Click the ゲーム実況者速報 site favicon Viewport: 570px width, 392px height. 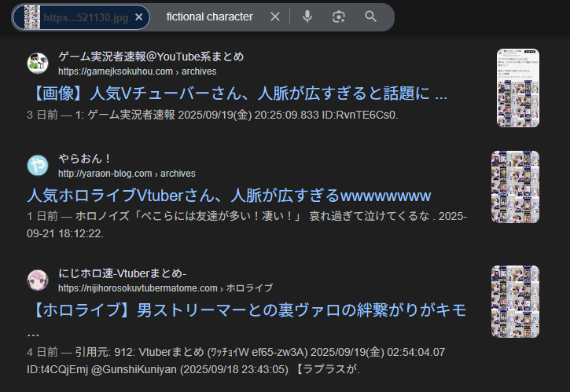pyautogui.click(x=38, y=64)
